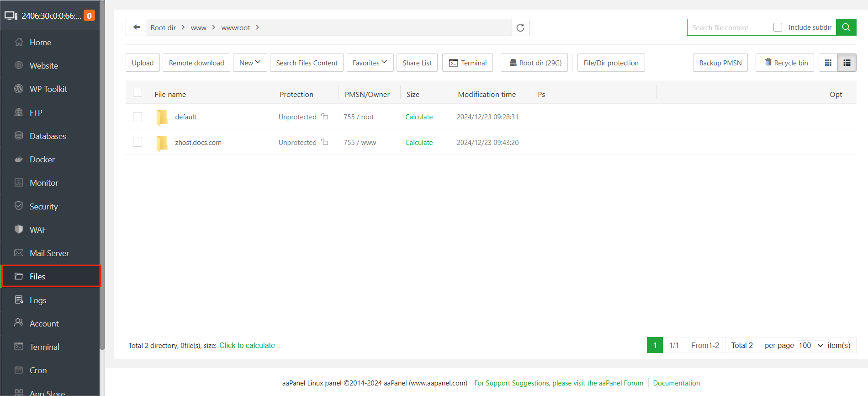Click lock icon next to default folder
Screen dimensions: 868x396
pos(325,117)
